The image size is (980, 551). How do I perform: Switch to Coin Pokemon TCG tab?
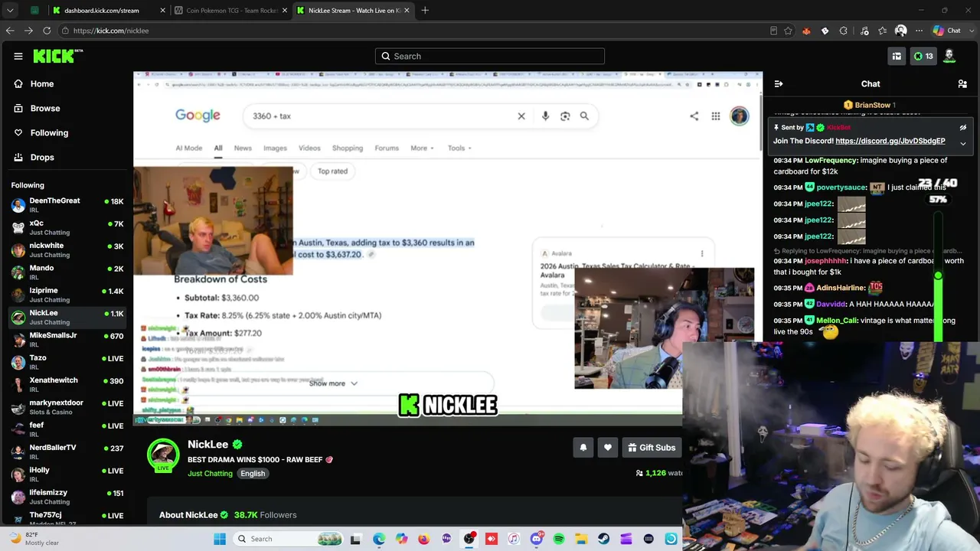pos(231,11)
